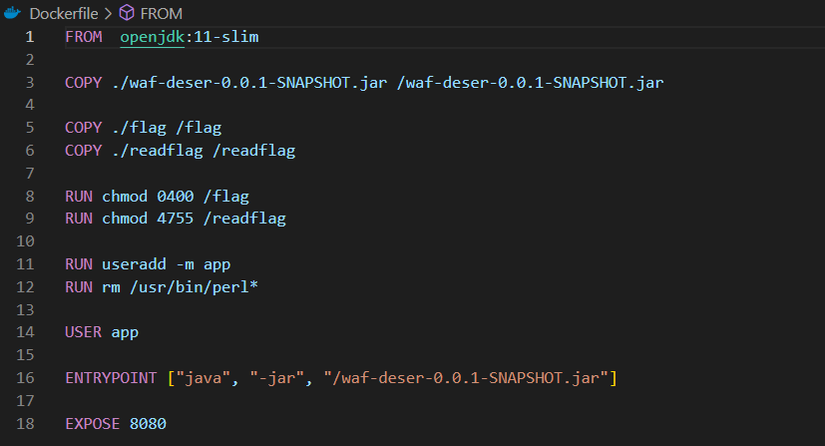The image size is (825, 446).
Task: Click the USER keyword on line 14
Action: tap(83, 332)
